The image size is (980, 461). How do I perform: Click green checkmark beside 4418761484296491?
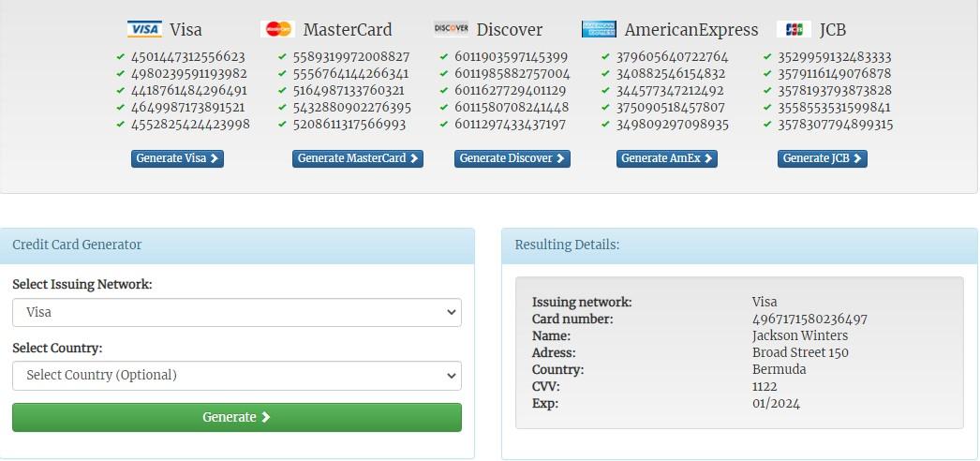121,91
